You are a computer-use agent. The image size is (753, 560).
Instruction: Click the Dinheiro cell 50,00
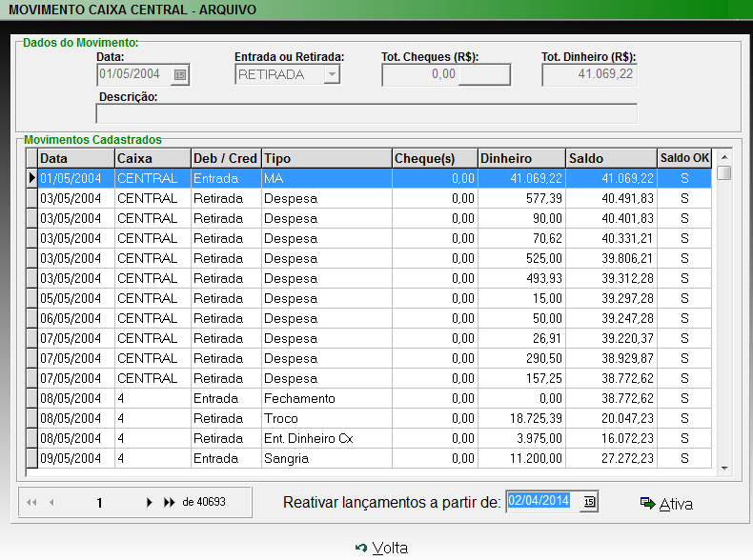522,318
